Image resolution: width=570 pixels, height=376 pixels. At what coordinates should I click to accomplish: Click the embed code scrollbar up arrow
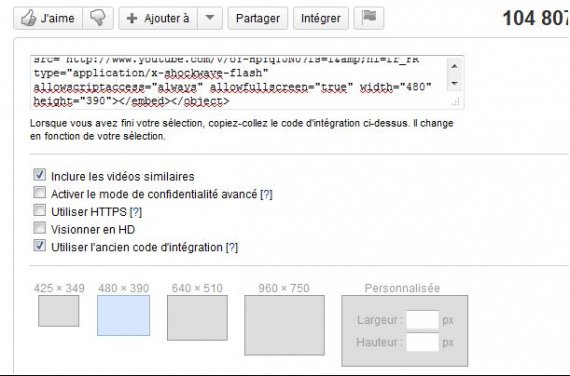(x=454, y=67)
